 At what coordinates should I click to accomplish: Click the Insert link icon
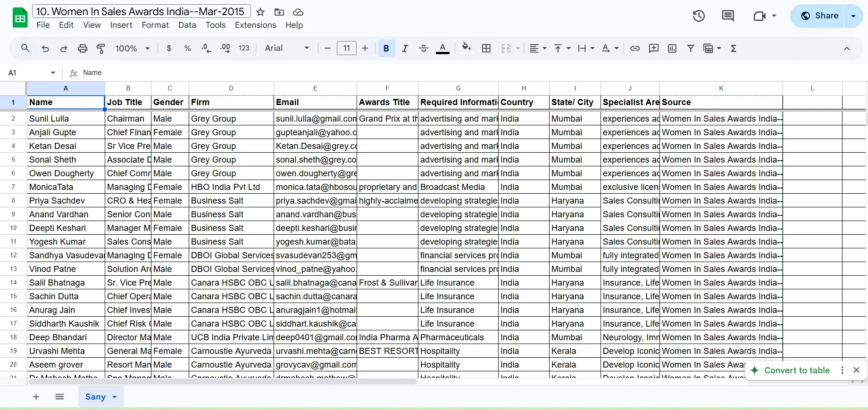click(x=635, y=48)
